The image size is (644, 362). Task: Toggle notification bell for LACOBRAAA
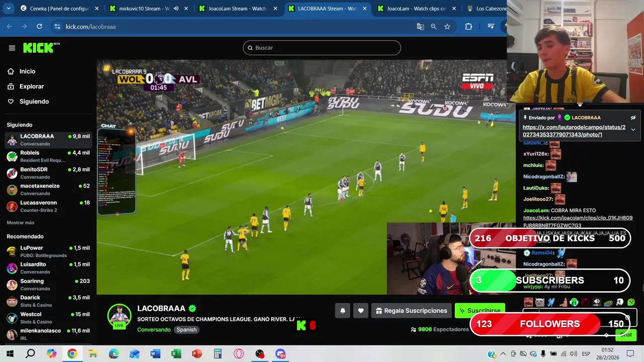point(343,311)
